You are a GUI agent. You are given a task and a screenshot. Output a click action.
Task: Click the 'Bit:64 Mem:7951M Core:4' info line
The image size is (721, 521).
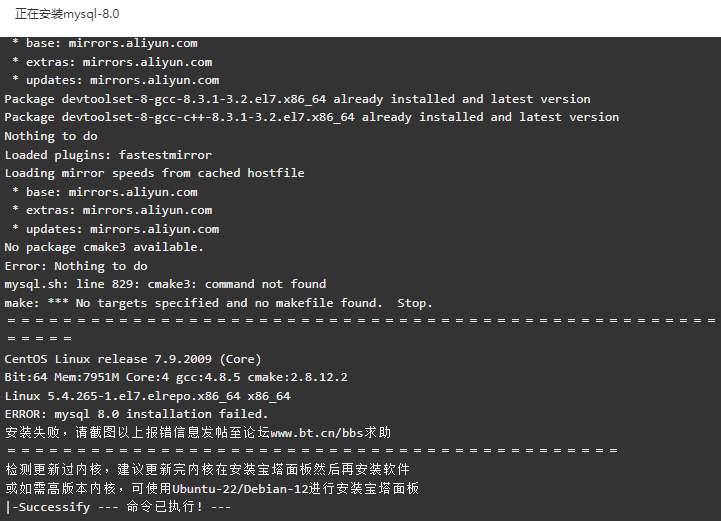(x=176, y=378)
